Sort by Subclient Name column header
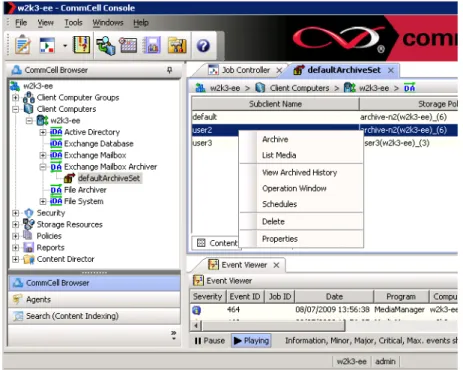This screenshot has width=463, height=370. pos(275,104)
